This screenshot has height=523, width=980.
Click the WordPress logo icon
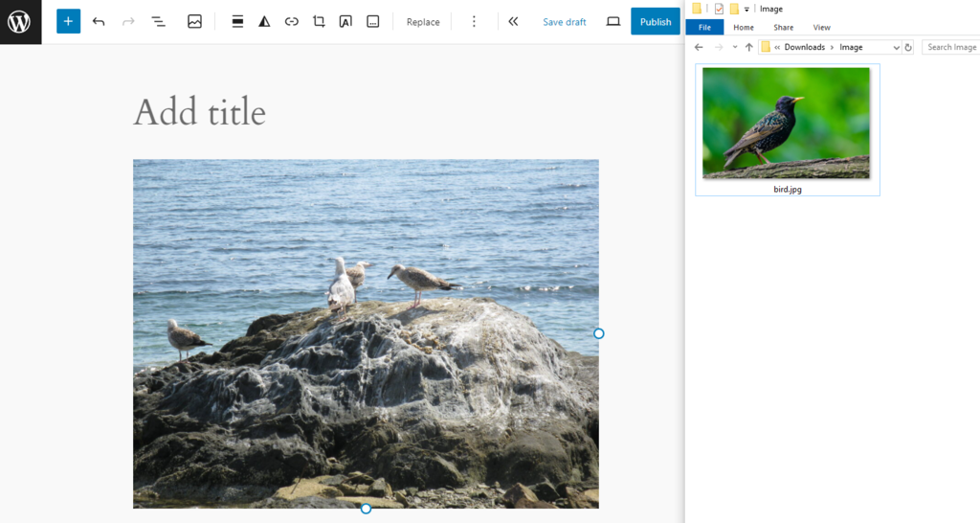[x=20, y=21]
